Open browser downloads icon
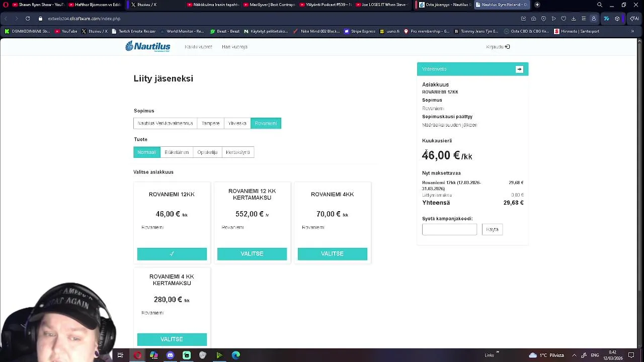 coord(574,19)
